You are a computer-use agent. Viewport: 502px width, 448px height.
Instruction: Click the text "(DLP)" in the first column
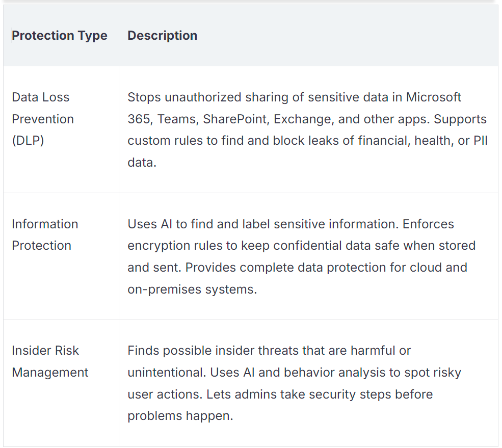(x=28, y=141)
